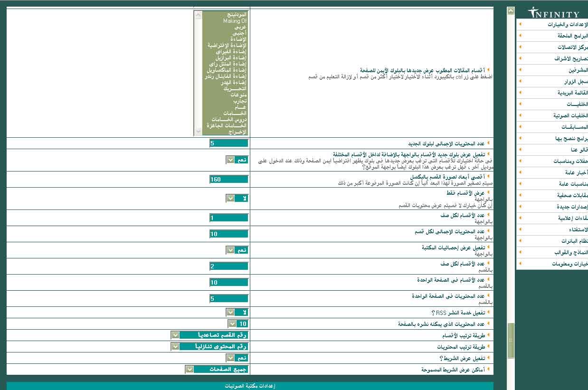
Task: Select الإضاءة الإفتراضية in the sections list
Action: 225,45
